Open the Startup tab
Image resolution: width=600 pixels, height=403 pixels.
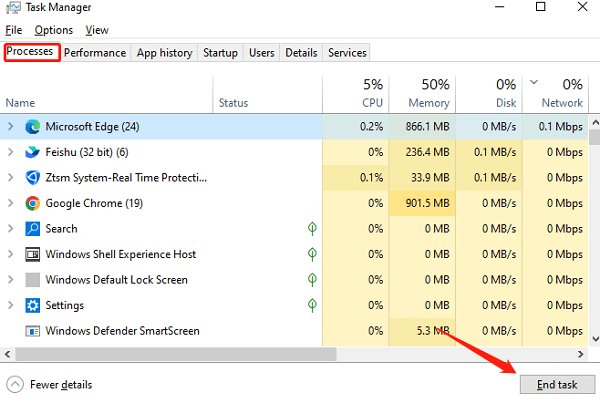click(220, 53)
